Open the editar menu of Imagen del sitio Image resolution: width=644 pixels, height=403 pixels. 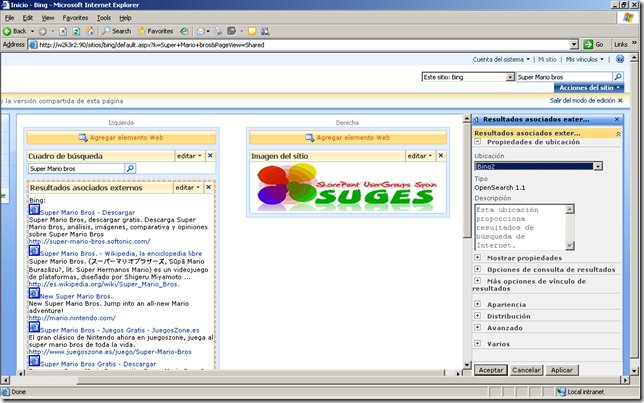(419, 156)
